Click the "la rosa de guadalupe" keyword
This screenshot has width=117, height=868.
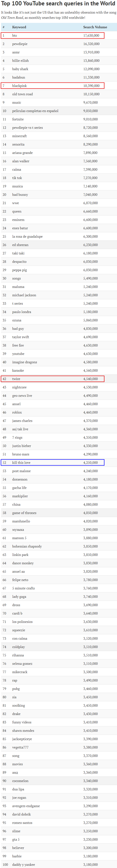point(27,237)
